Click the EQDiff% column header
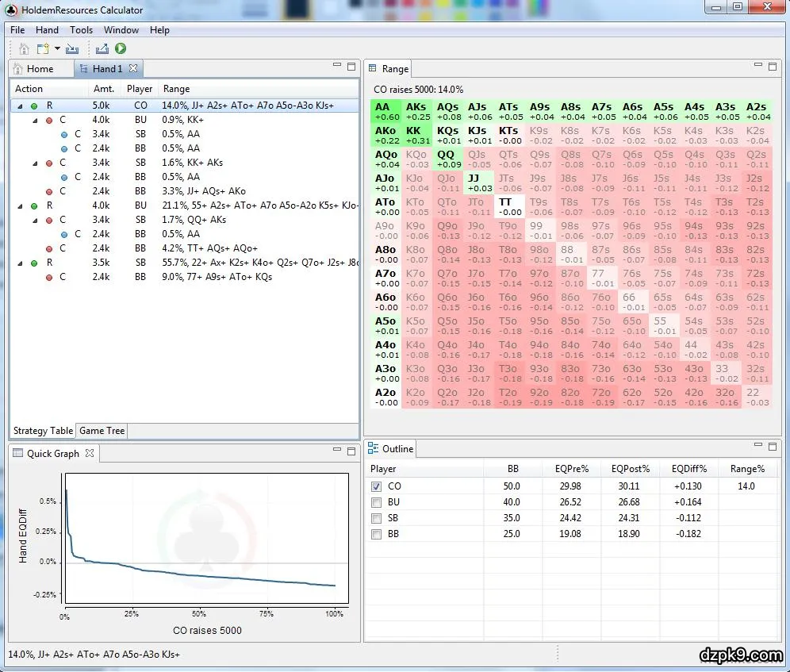This screenshot has height=672, width=790. click(x=688, y=469)
